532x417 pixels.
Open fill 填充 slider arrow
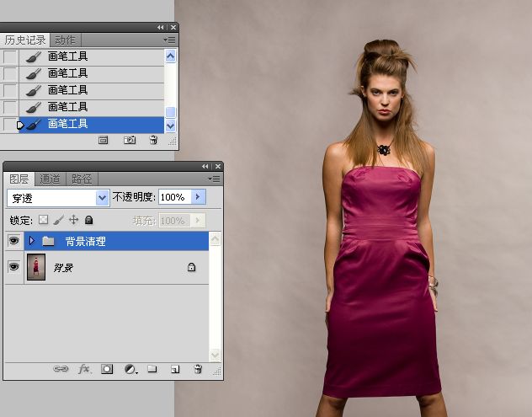click(x=198, y=221)
